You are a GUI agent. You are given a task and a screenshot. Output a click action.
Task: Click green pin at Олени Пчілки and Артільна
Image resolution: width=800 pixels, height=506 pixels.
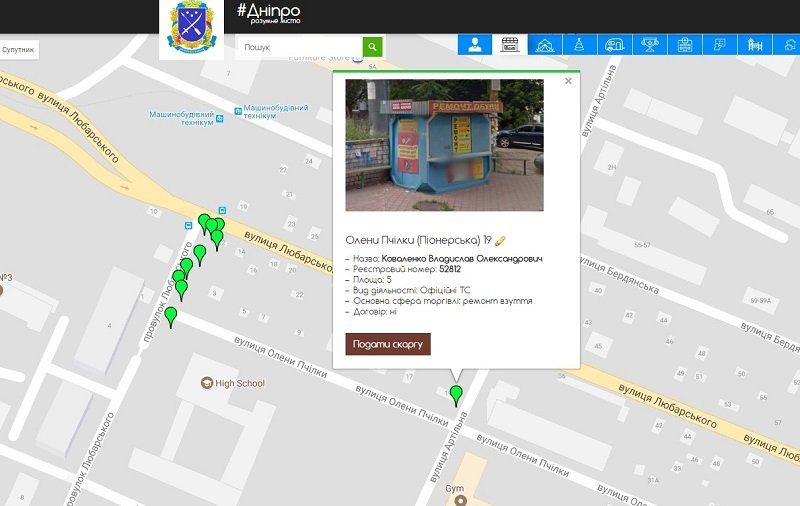click(456, 396)
